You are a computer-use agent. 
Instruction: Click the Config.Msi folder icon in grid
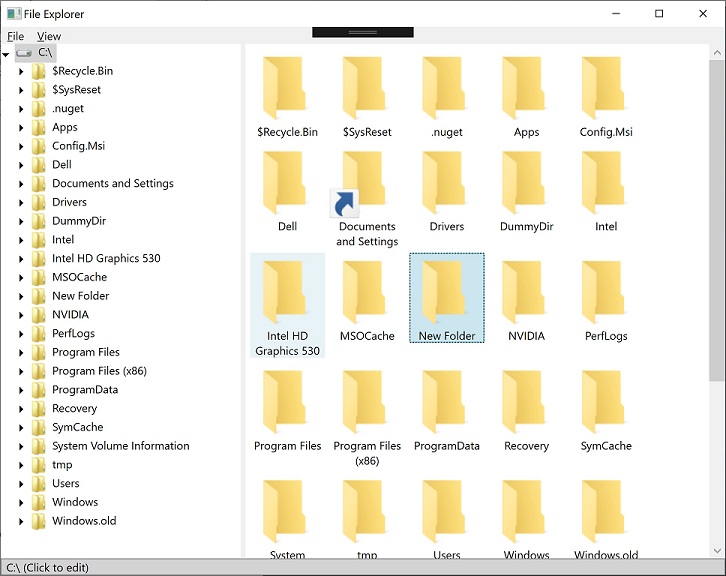pos(606,90)
